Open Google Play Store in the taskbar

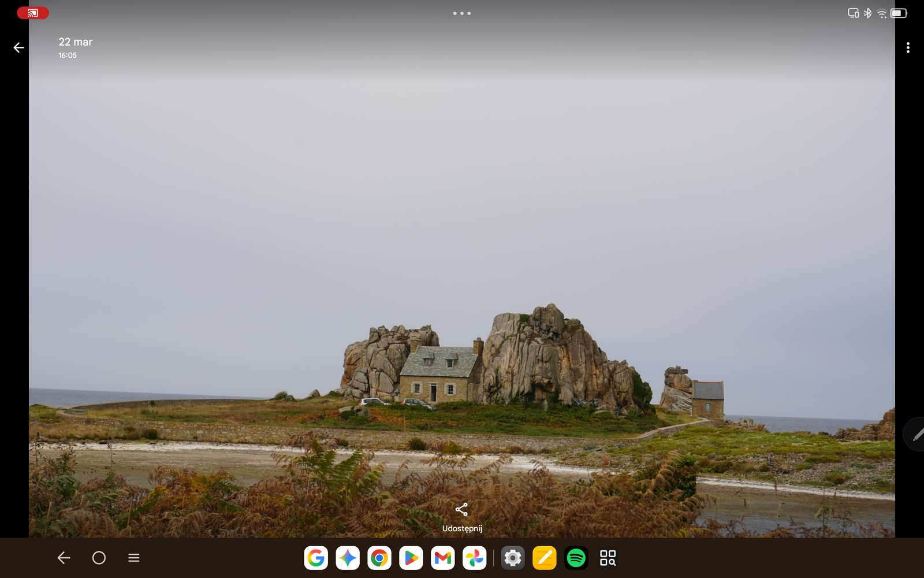411,558
